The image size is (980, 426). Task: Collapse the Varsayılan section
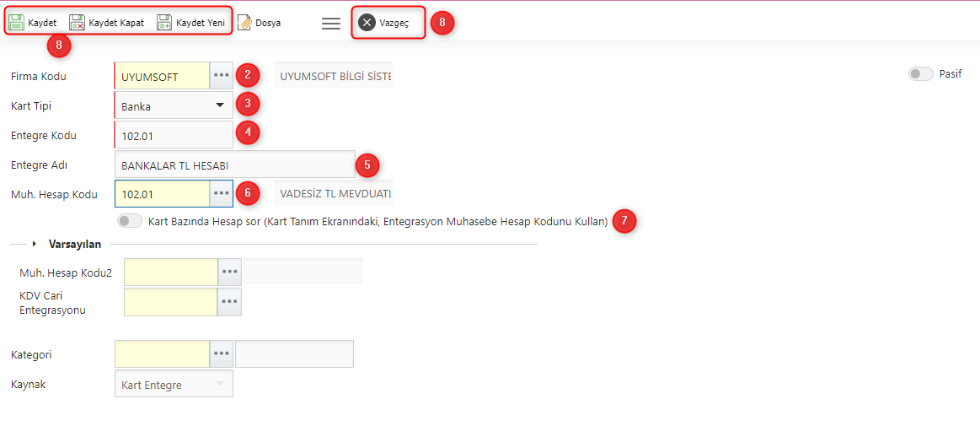tap(35, 245)
